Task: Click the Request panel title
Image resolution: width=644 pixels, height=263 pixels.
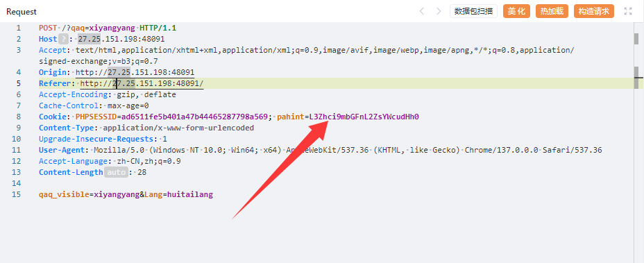Action: (22, 12)
